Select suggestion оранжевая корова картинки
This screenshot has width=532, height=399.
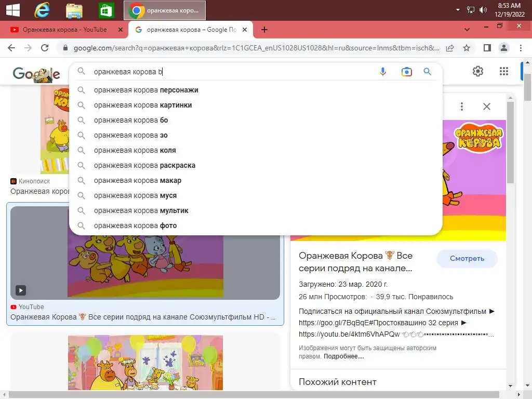click(256, 105)
